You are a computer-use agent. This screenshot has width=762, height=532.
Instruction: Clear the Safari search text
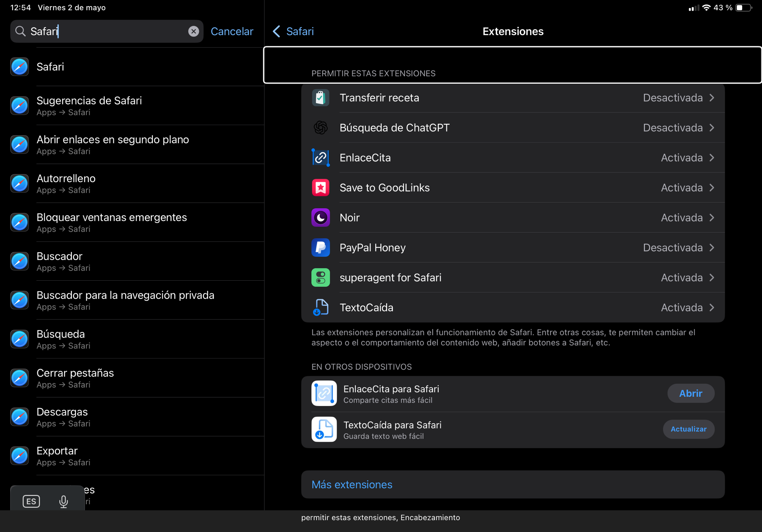click(194, 31)
